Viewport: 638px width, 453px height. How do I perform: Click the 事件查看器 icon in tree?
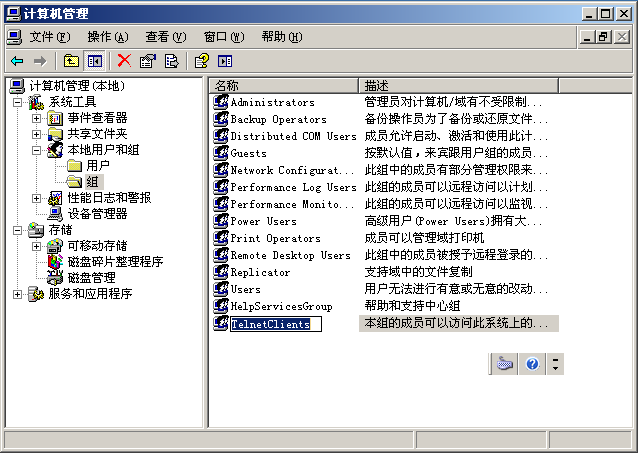coord(55,118)
